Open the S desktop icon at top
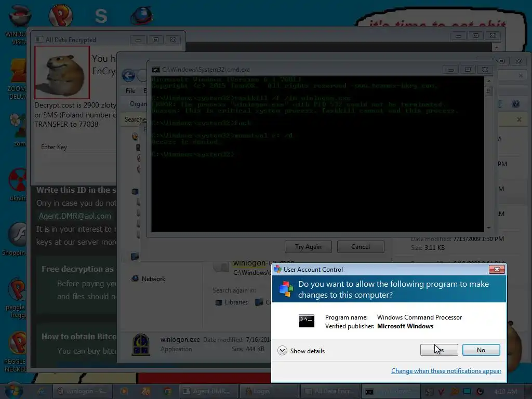532x399 pixels. click(101, 16)
